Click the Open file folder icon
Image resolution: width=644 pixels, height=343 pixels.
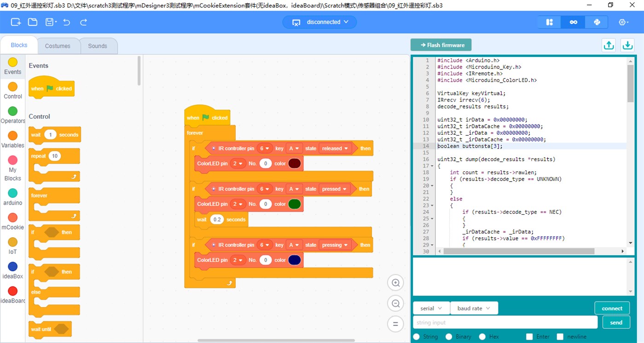[x=32, y=22]
